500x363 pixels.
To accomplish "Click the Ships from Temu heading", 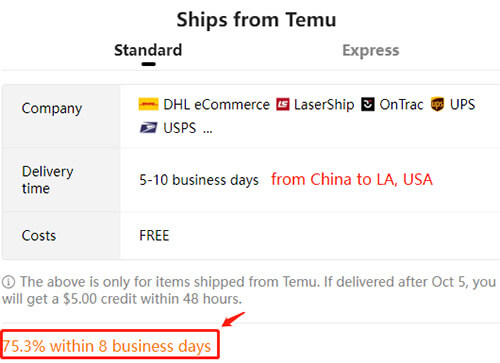I will (256, 19).
